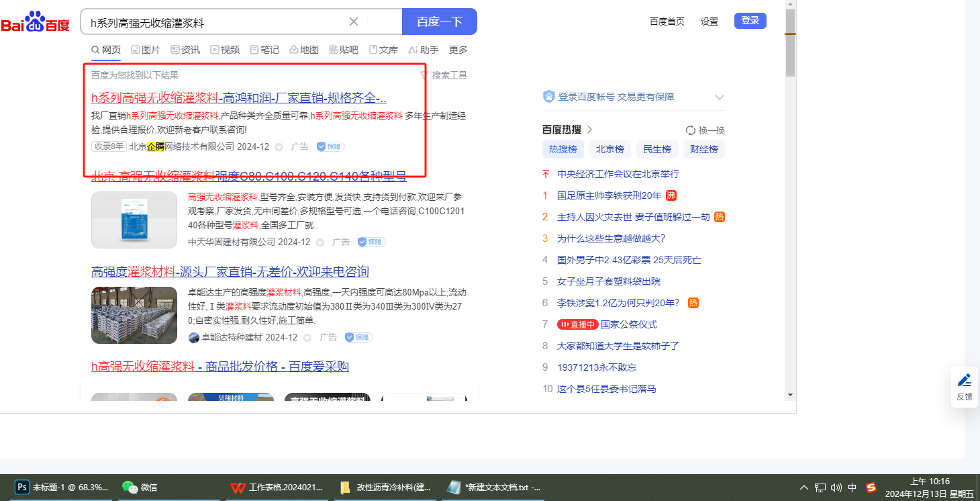Click the page vertical scrollbar thumb
This screenshot has width=980, height=501.
pos(790,50)
